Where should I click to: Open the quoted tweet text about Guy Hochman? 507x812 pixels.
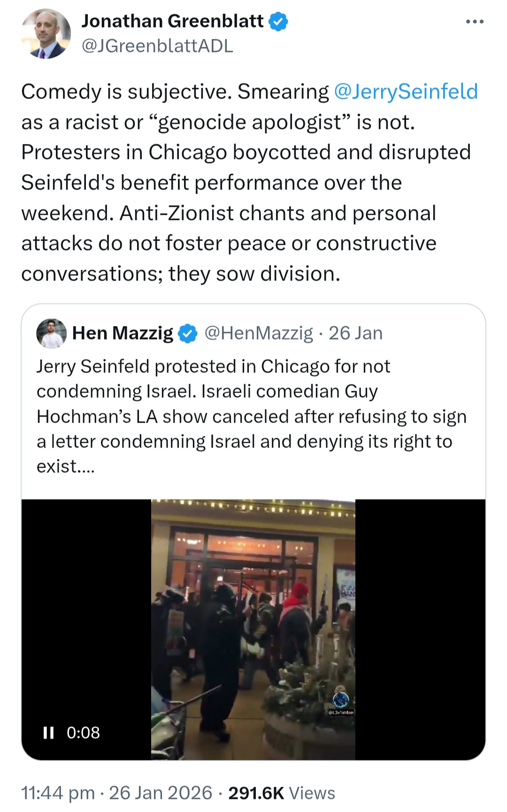click(x=252, y=416)
